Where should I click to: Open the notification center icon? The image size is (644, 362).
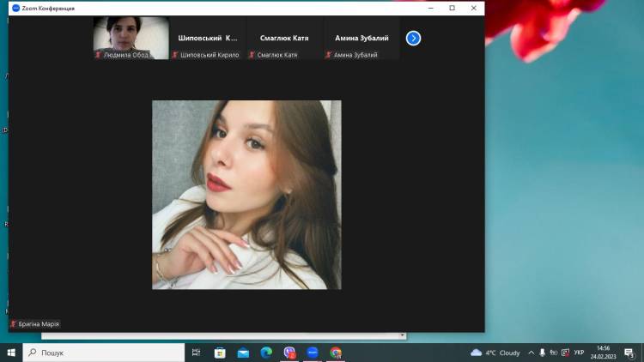tap(630, 353)
